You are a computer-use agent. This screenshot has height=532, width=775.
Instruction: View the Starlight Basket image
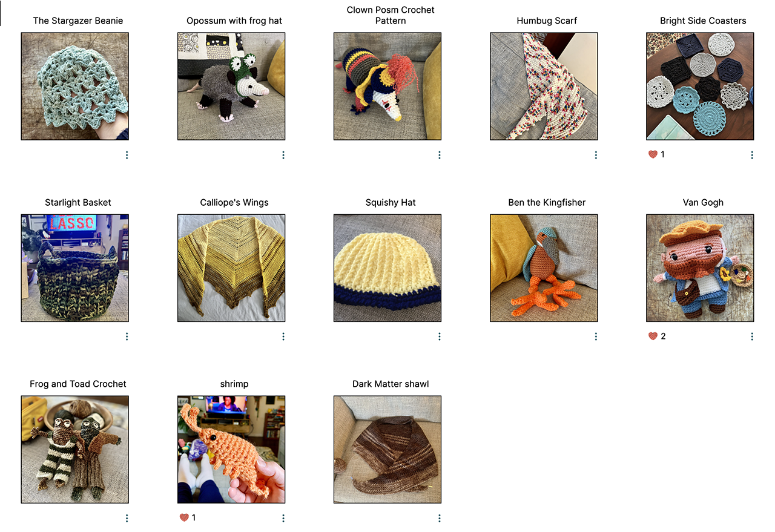point(75,268)
